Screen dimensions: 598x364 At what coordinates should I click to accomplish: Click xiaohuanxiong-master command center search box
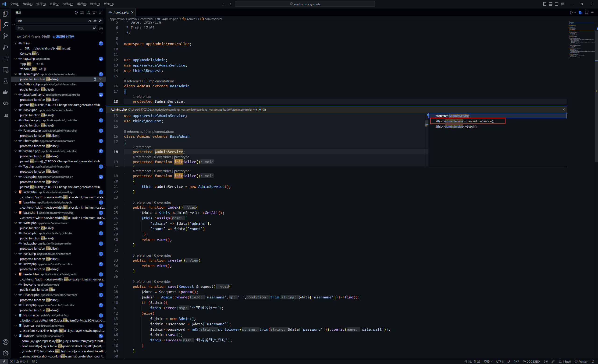pos(305,4)
